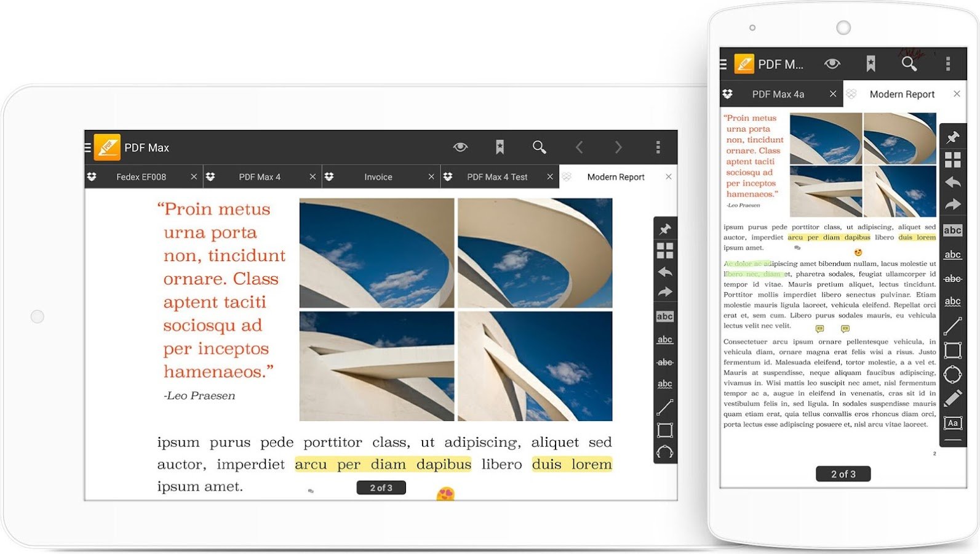
Task: Select the strikethrough text tool on the tablet
Action: coord(664,362)
